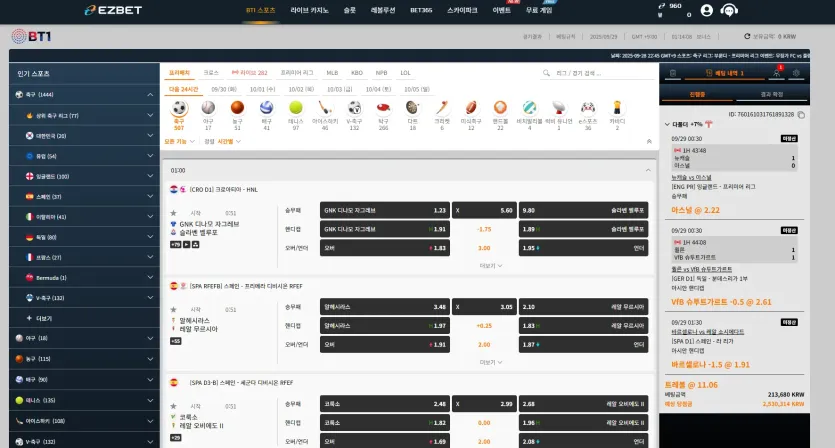Open bet slip settings gear icon
835x448 pixels.
point(796,73)
